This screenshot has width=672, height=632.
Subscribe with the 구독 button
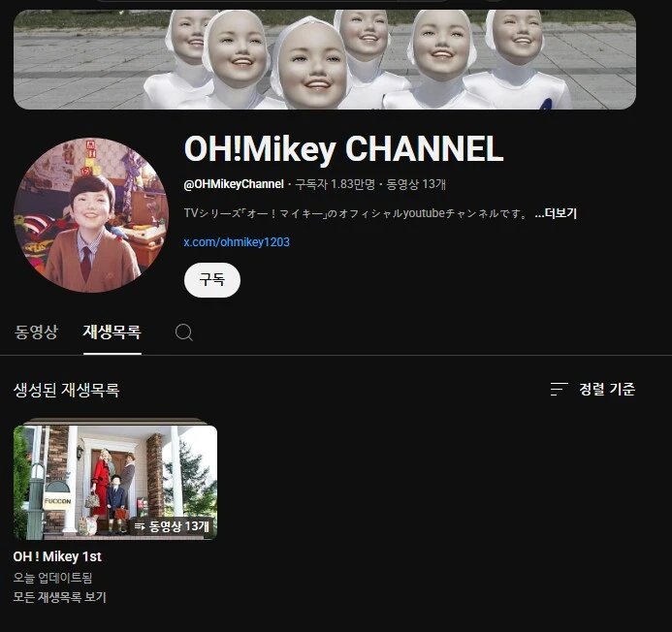pyautogui.click(x=212, y=280)
